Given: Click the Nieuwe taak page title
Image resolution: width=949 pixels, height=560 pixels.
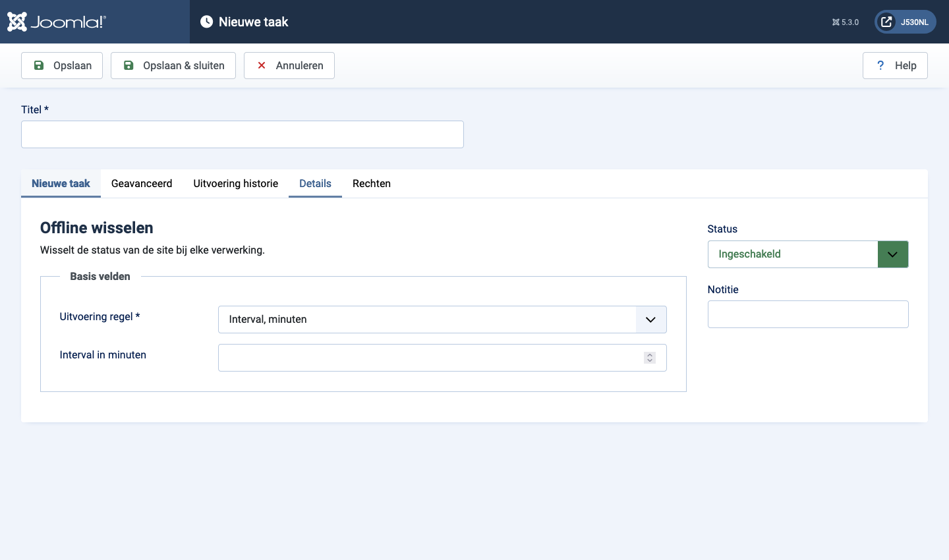Looking at the screenshot, I should point(254,22).
